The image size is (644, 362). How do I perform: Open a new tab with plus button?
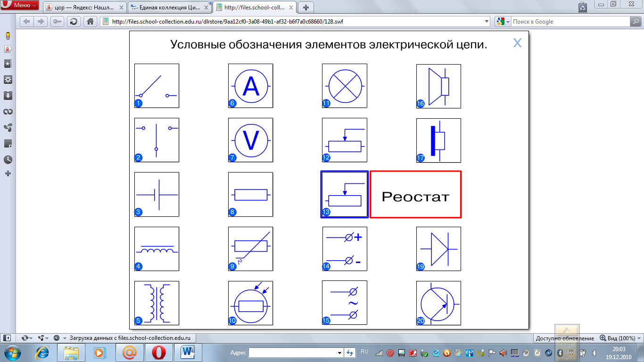point(306,7)
